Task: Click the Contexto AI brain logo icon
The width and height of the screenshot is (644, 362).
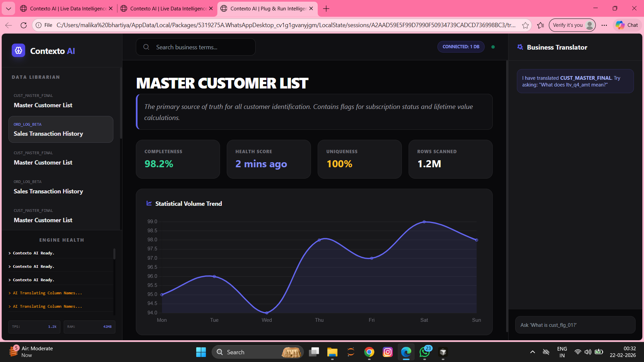Action: pyautogui.click(x=18, y=51)
